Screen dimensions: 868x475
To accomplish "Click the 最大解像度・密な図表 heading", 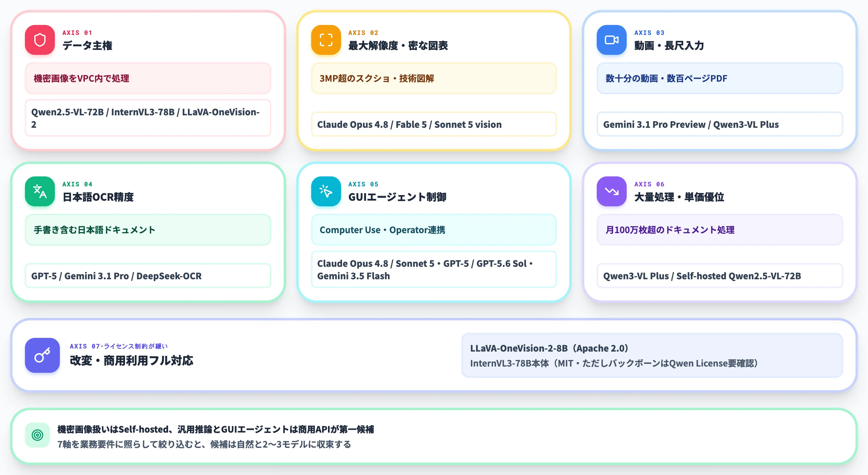I will pyautogui.click(x=398, y=46).
